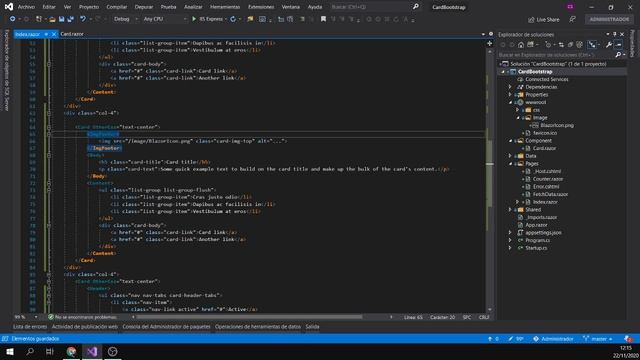The height and width of the screenshot is (360, 640).
Task: Open the Extensiones menu
Action: pos(261,7)
